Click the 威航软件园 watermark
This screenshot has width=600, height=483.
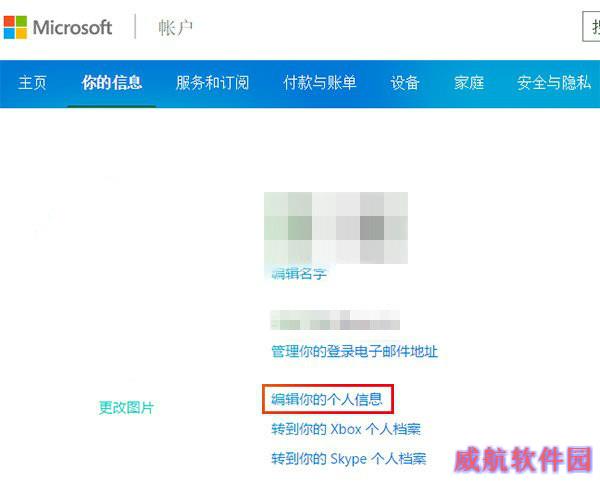[x=523, y=459]
